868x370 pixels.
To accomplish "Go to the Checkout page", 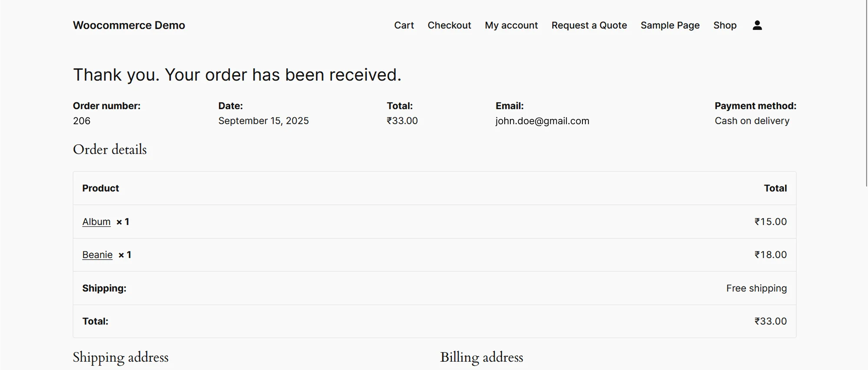I will (x=449, y=25).
